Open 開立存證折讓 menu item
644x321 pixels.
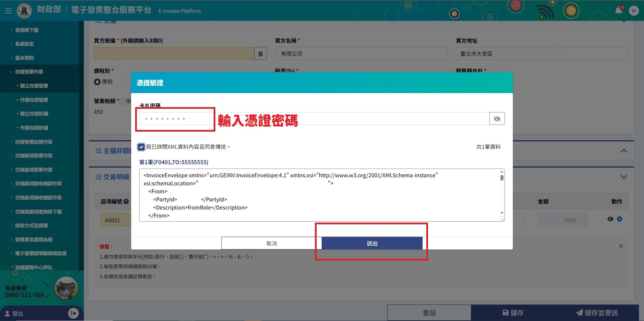pos(34,114)
